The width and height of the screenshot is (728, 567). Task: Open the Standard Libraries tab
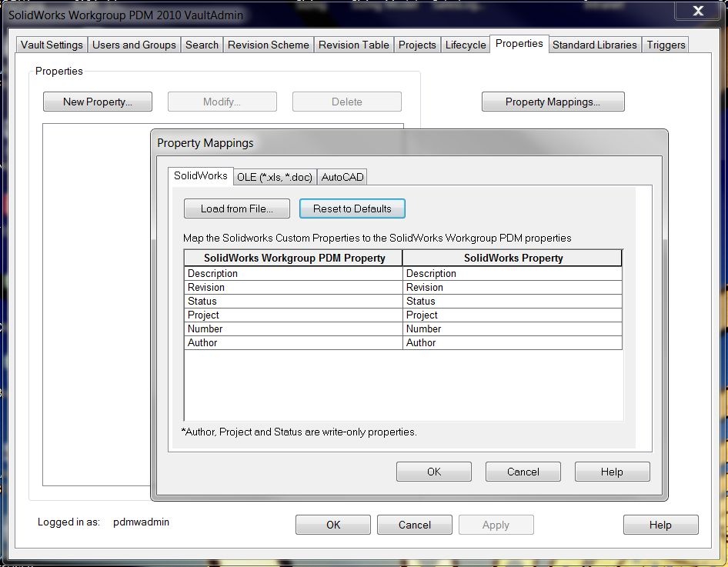coord(595,45)
